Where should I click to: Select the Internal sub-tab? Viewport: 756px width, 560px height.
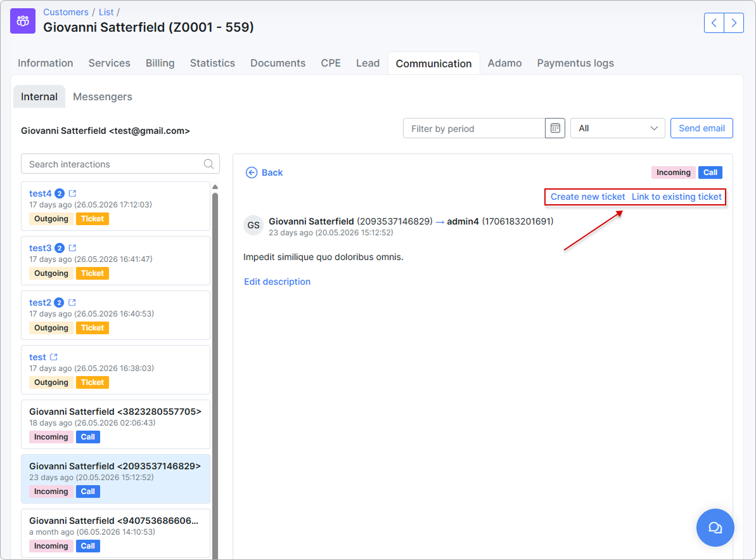pyautogui.click(x=39, y=96)
